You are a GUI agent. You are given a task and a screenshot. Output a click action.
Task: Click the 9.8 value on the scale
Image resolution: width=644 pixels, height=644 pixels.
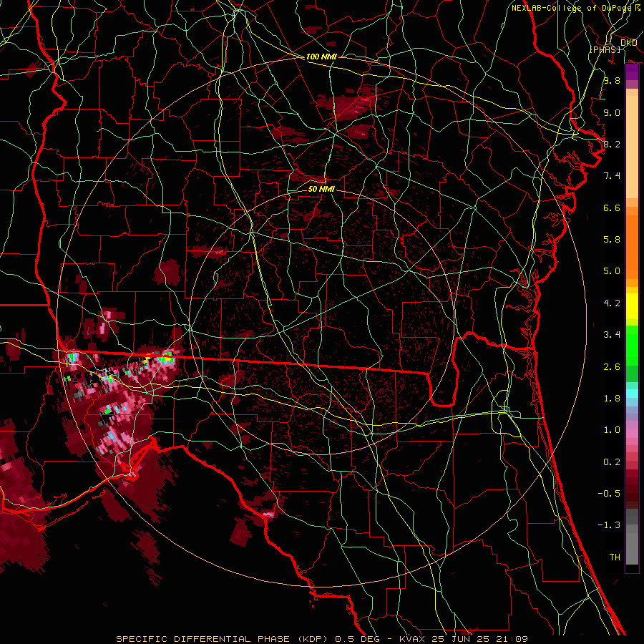click(612, 80)
